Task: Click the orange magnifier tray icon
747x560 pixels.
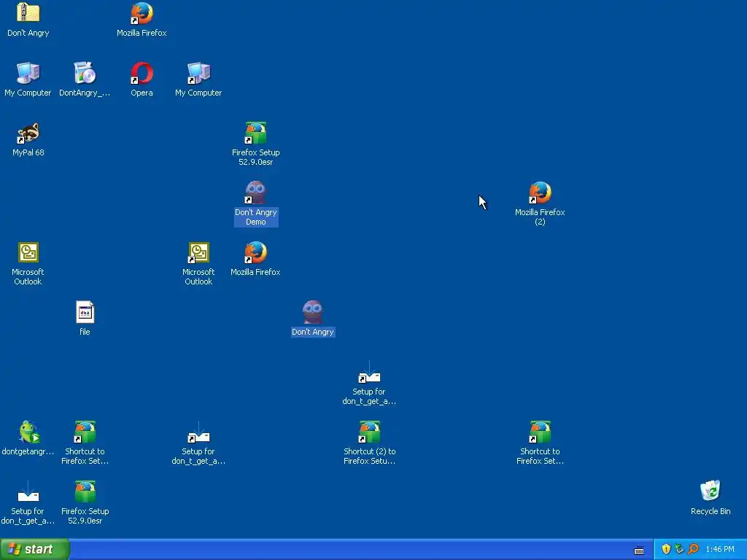Action: (x=693, y=549)
